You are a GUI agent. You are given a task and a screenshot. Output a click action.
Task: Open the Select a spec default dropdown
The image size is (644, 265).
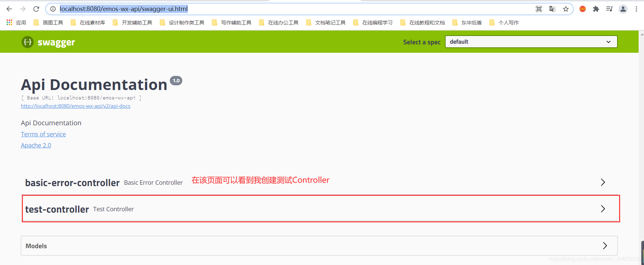point(531,42)
